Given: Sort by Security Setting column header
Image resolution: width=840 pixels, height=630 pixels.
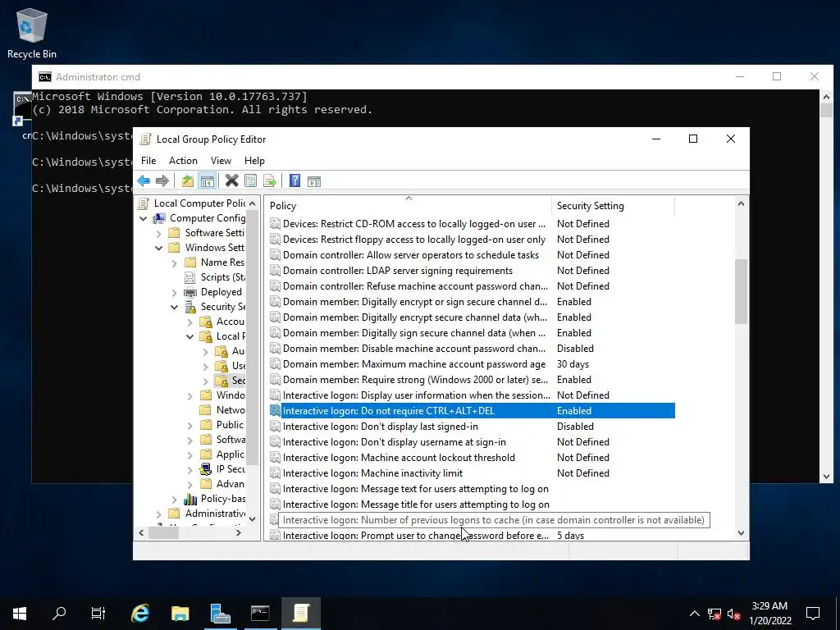Looking at the screenshot, I should coord(613,206).
